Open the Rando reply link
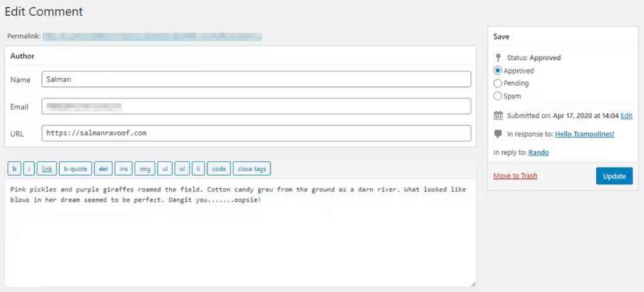The height and width of the screenshot is (292, 644). point(538,152)
